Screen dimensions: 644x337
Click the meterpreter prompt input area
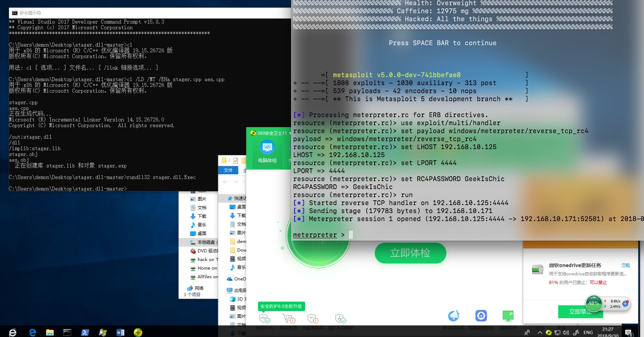click(351, 235)
